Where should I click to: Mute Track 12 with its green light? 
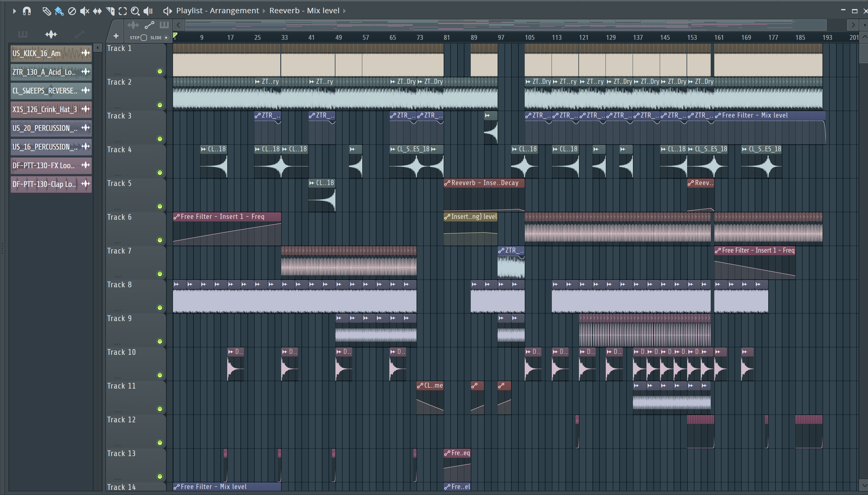(160, 442)
